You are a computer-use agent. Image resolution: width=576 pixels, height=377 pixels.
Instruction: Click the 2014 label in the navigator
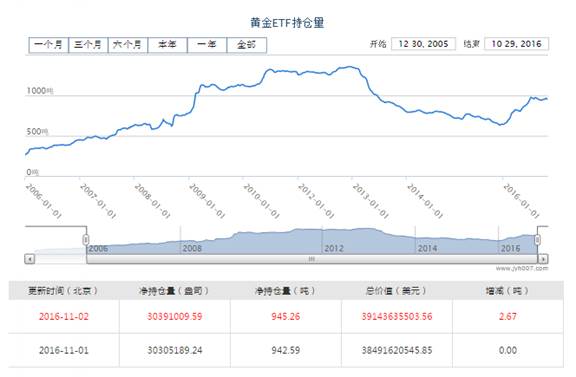(427, 248)
